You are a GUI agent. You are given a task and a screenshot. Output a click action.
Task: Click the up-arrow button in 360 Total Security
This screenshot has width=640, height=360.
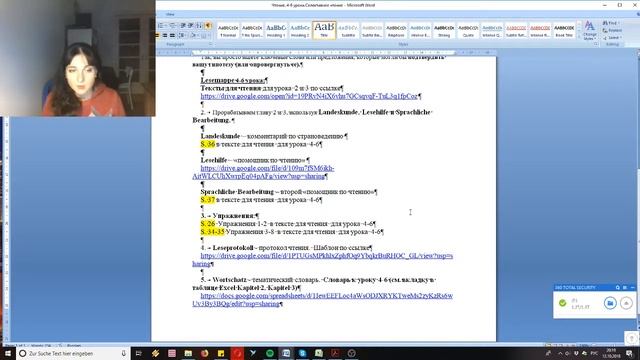tap(626, 303)
